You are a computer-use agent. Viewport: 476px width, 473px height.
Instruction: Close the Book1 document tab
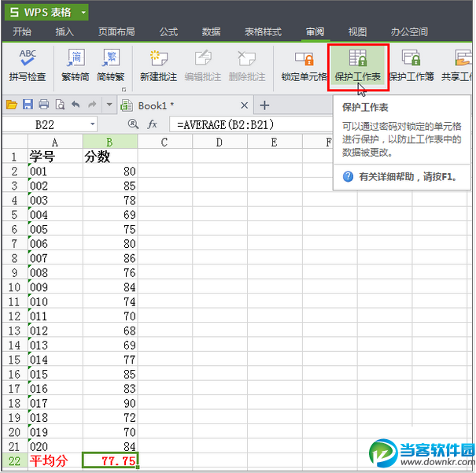pos(244,105)
